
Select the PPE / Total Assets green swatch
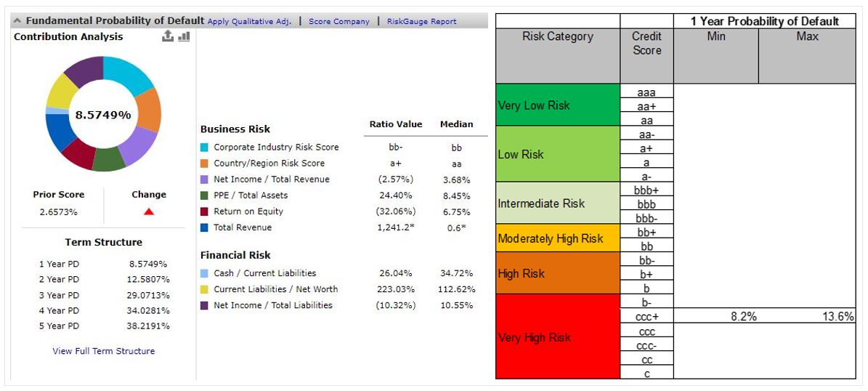tap(205, 195)
